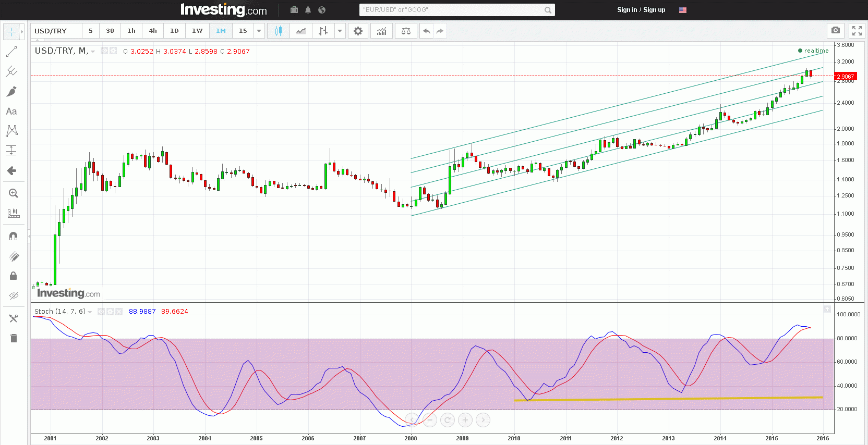
Task: Toggle USD/TRY series visibility eye
Action: point(104,51)
